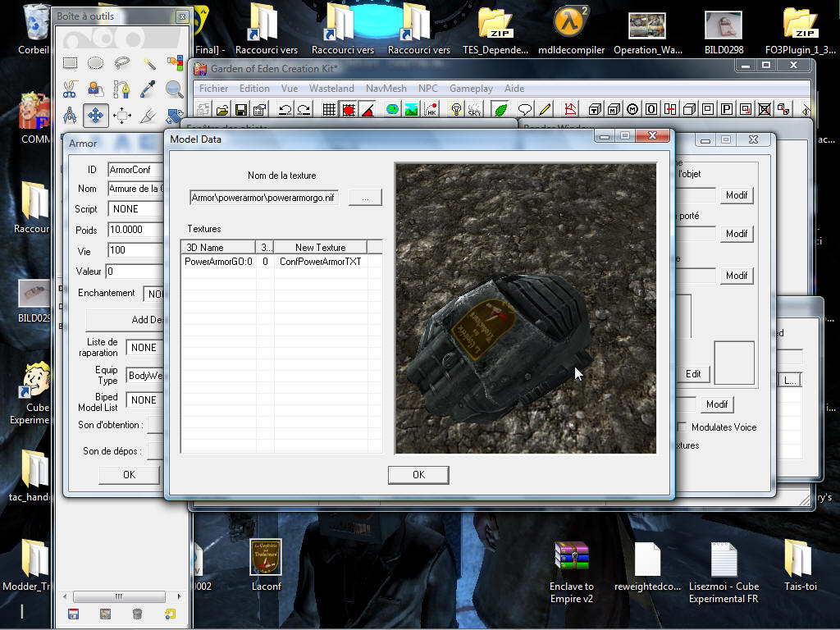The width and height of the screenshot is (840, 630).
Task: Open the Enclave to Empire v2 archive
Action: point(572,572)
